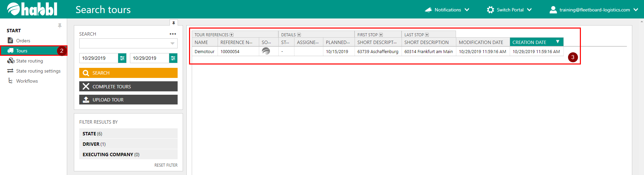This screenshot has height=175, width=644.
Task: Open the Notifications dropdown
Action: pyautogui.click(x=447, y=10)
